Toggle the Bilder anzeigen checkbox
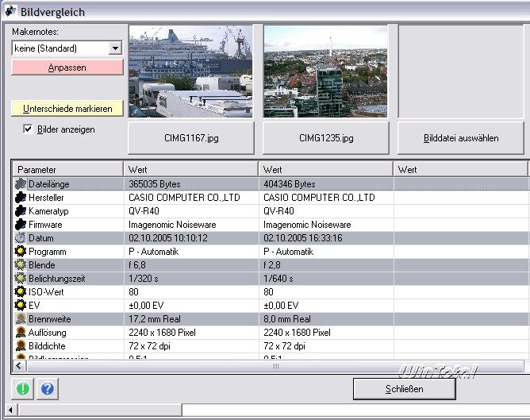The height and width of the screenshot is (420, 530). 28,129
